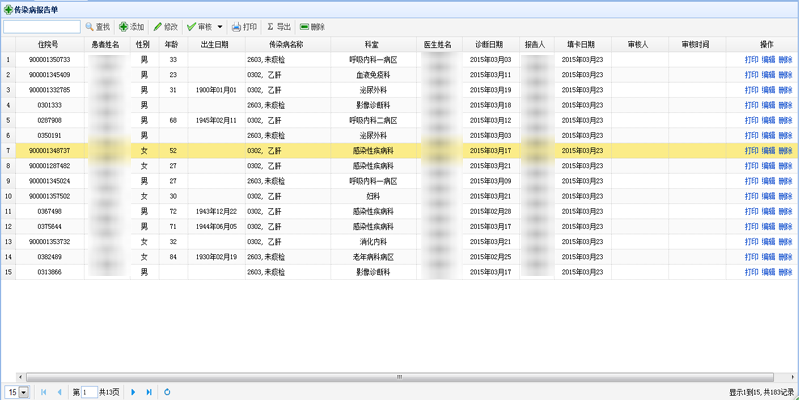Jump to last page in pager
This screenshot has width=800, height=400.
tap(149, 392)
